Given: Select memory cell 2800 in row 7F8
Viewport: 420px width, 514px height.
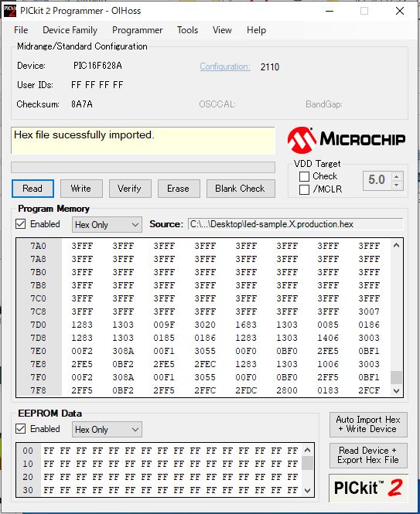Looking at the screenshot, I should (287, 390).
